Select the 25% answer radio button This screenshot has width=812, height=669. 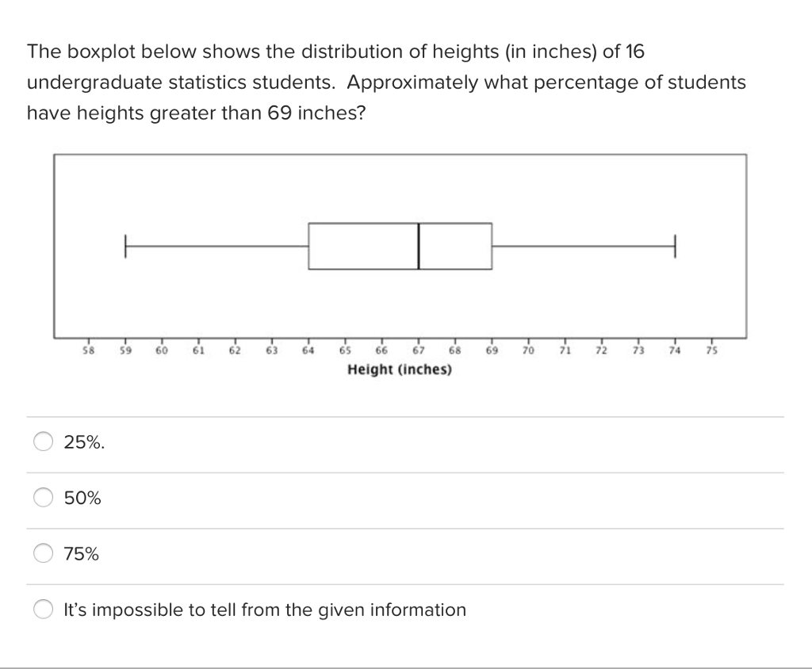click(x=44, y=442)
